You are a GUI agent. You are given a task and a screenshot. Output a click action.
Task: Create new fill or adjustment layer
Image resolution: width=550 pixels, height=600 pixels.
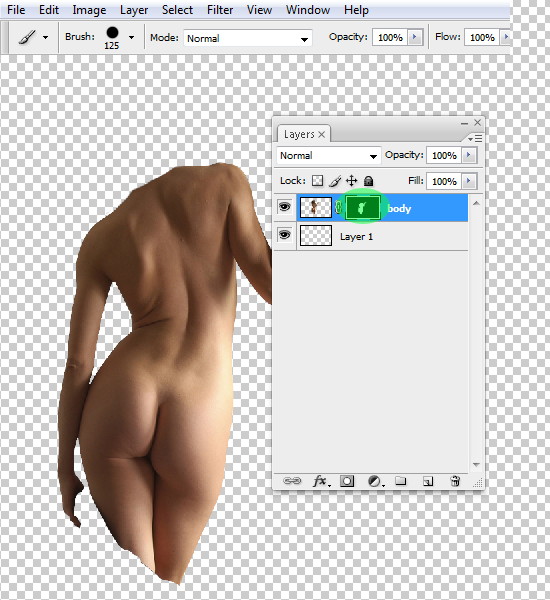pos(375,481)
